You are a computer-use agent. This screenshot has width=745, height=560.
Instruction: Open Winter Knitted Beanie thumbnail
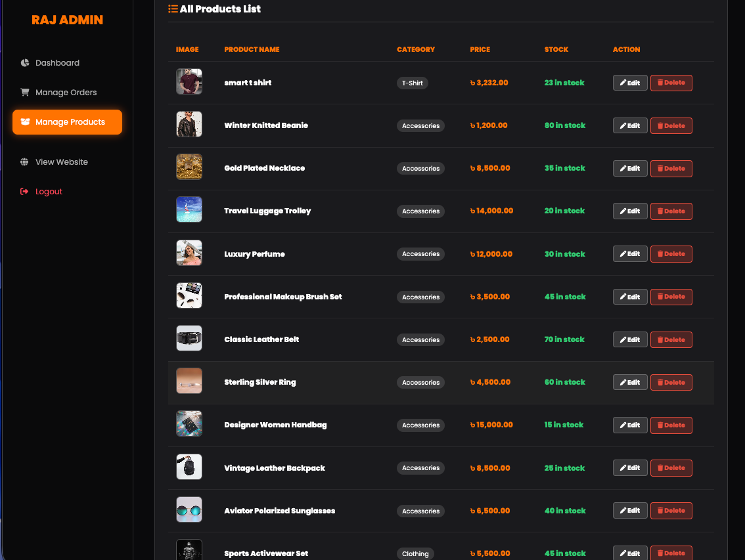coord(189,124)
